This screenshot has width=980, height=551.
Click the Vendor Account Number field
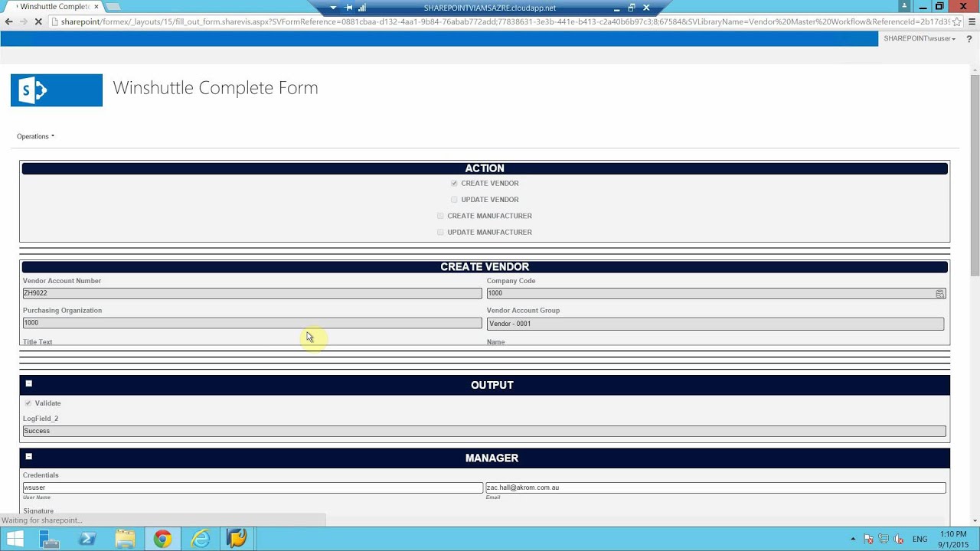[x=252, y=293]
